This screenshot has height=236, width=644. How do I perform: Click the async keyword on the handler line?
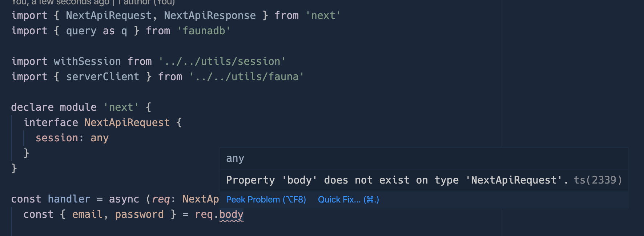(125, 199)
